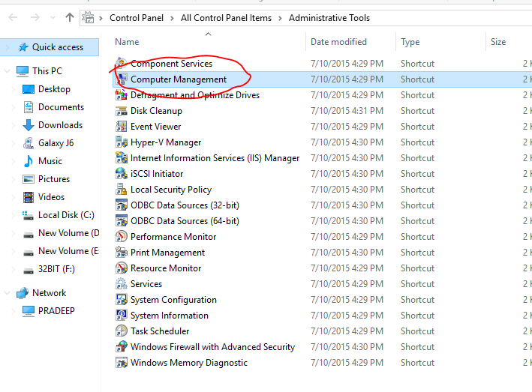Go up one folder level
532x392 pixels.
tap(70, 17)
